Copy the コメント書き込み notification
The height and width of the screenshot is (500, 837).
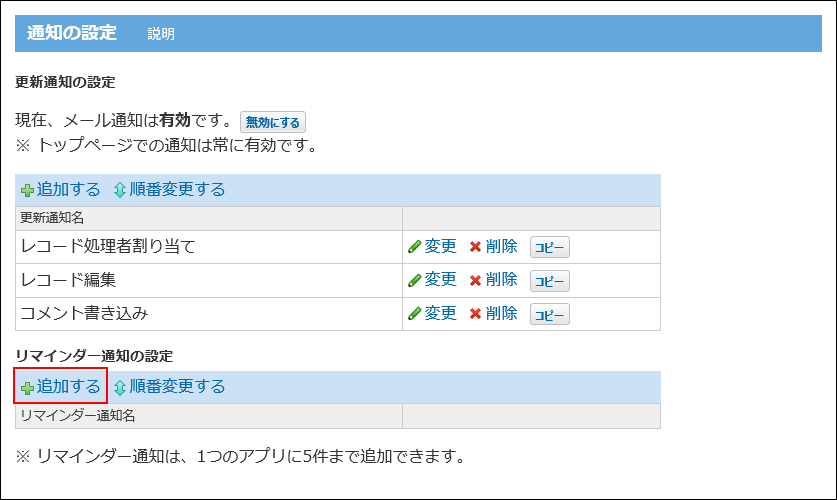pos(549,315)
